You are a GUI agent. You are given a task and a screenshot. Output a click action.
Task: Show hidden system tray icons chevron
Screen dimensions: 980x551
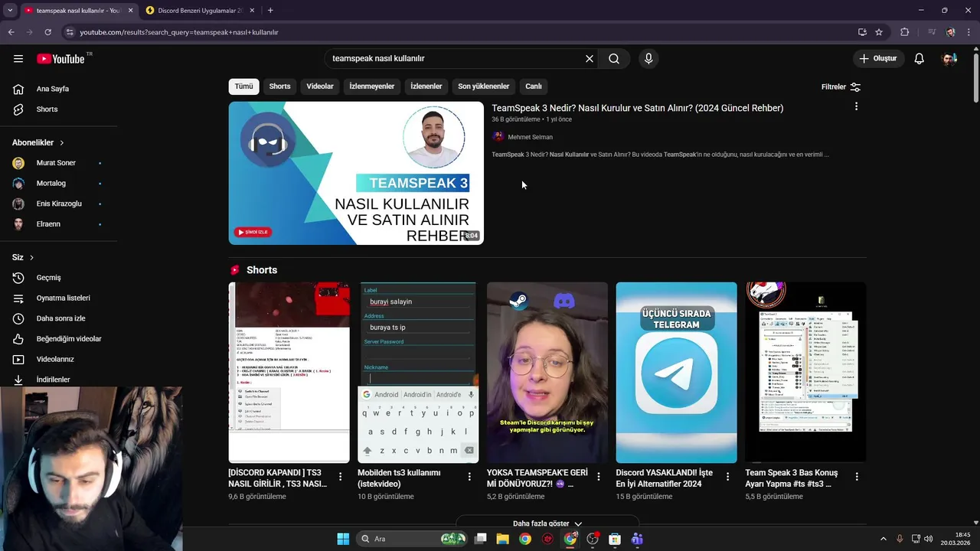coord(883,539)
